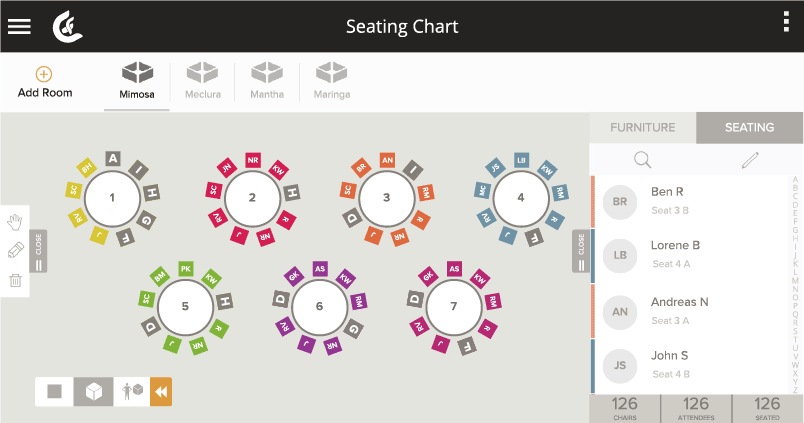Screen dimensions: 804x423
Task: Click the orange rewind arrows button
Action: (x=161, y=392)
